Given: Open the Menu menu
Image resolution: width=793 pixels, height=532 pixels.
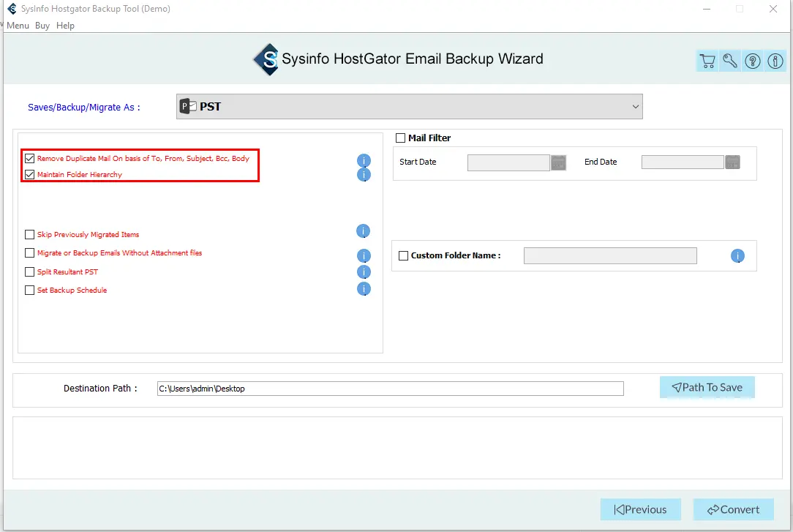Looking at the screenshot, I should 18,26.
